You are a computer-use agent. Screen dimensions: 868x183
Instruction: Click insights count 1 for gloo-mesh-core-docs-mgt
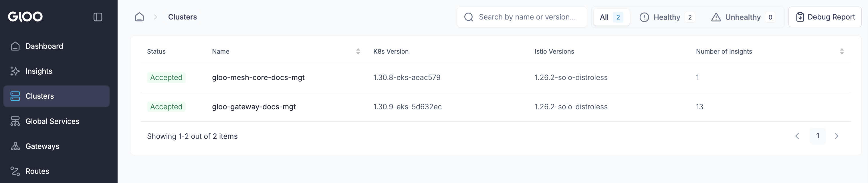(697, 78)
